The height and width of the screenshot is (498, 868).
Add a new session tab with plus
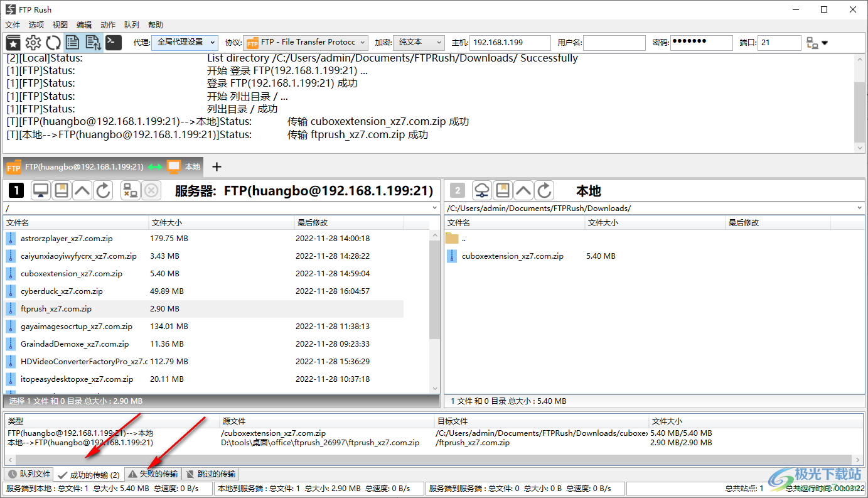pos(217,166)
